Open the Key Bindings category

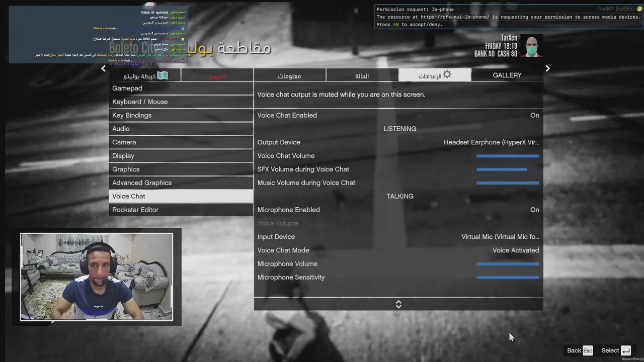pyautogui.click(x=181, y=115)
